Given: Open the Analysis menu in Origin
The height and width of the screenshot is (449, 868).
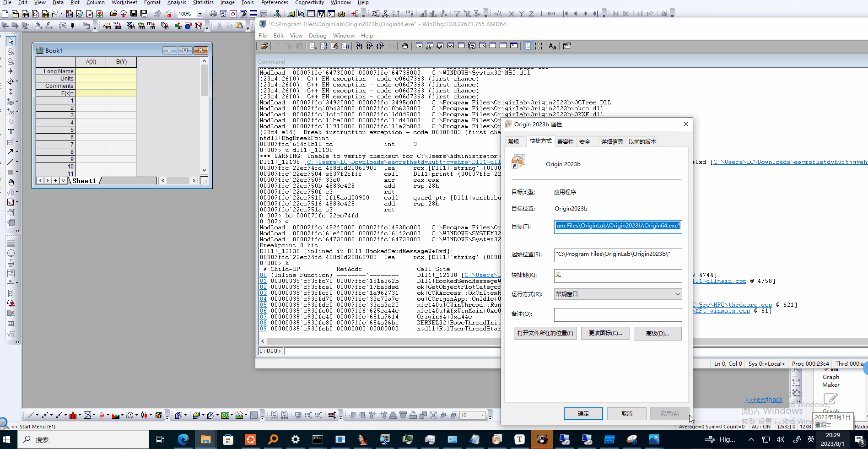Looking at the screenshot, I should tap(177, 3).
